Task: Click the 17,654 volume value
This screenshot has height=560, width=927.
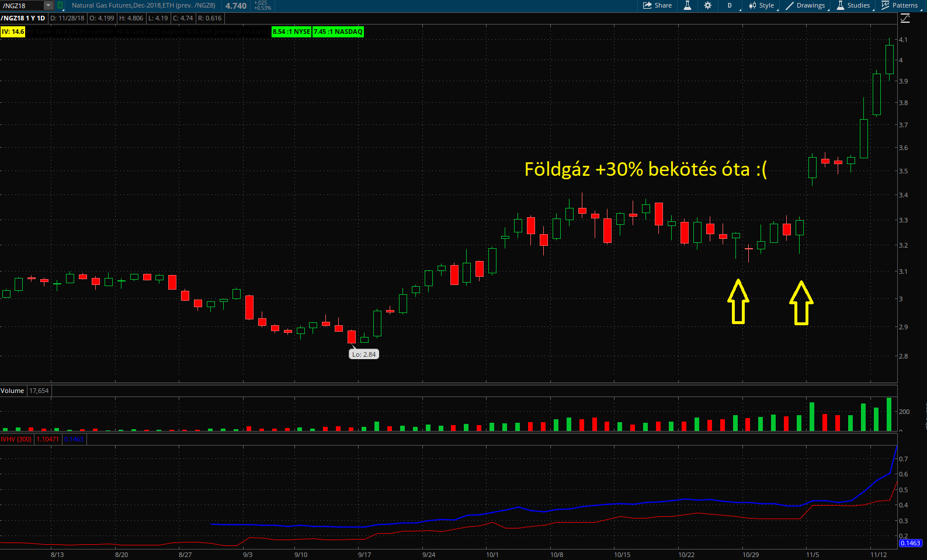Action: [x=39, y=391]
